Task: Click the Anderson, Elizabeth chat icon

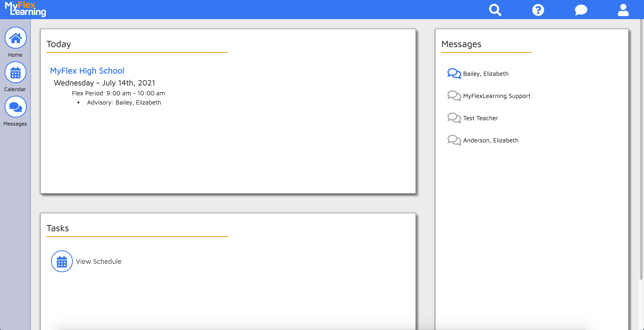Action: [x=454, y=140]
